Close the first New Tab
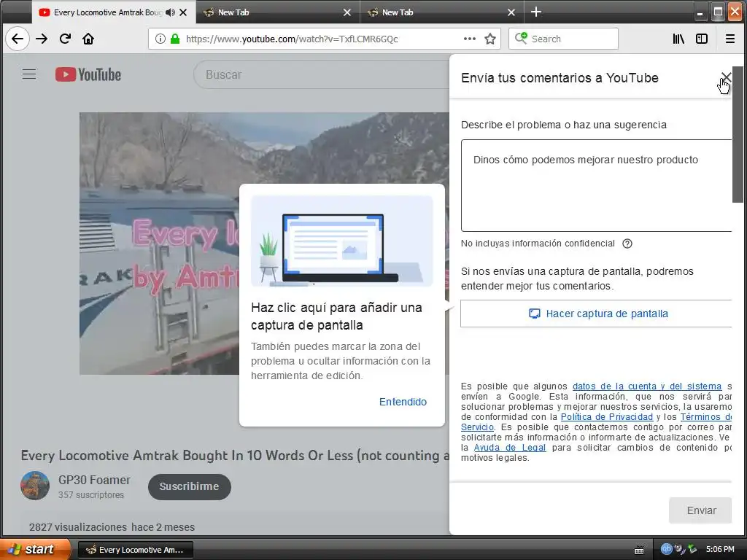747x560 pixels. [x=347, y=12]
